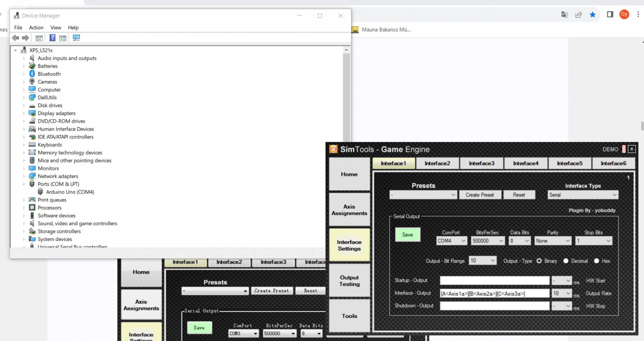The height and width of the screenshot is (341, 644).
Task: Select the Arduino Uno (COM4) device
Action: (x=70, y=192)
